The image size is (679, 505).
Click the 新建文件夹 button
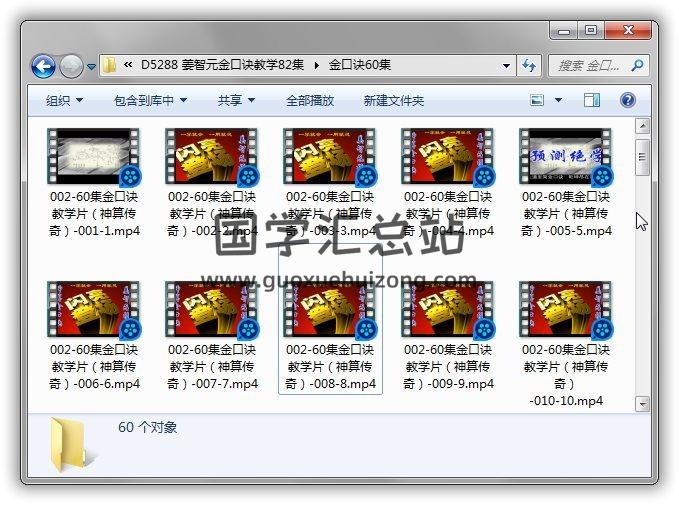(393, 100)
